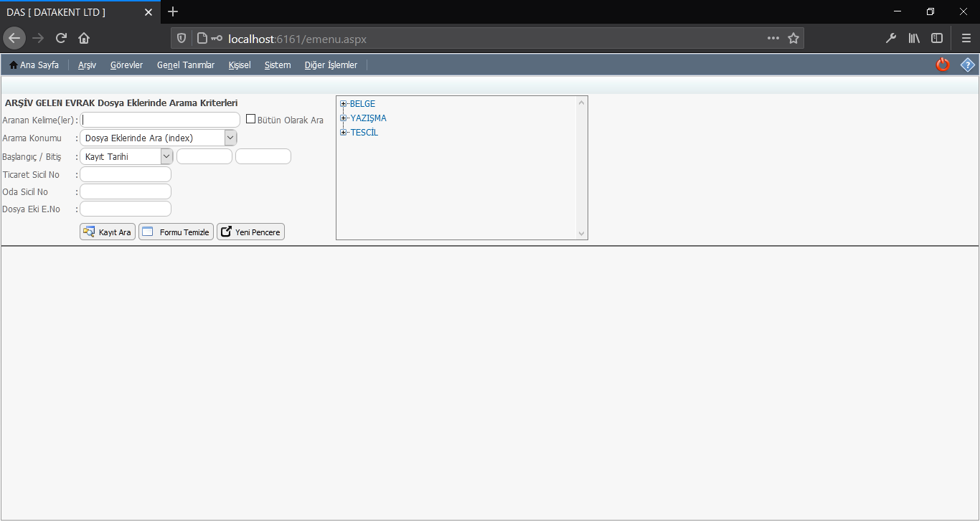
Task: Open the Arama Konumu dropdown
Action: [230, 138]
